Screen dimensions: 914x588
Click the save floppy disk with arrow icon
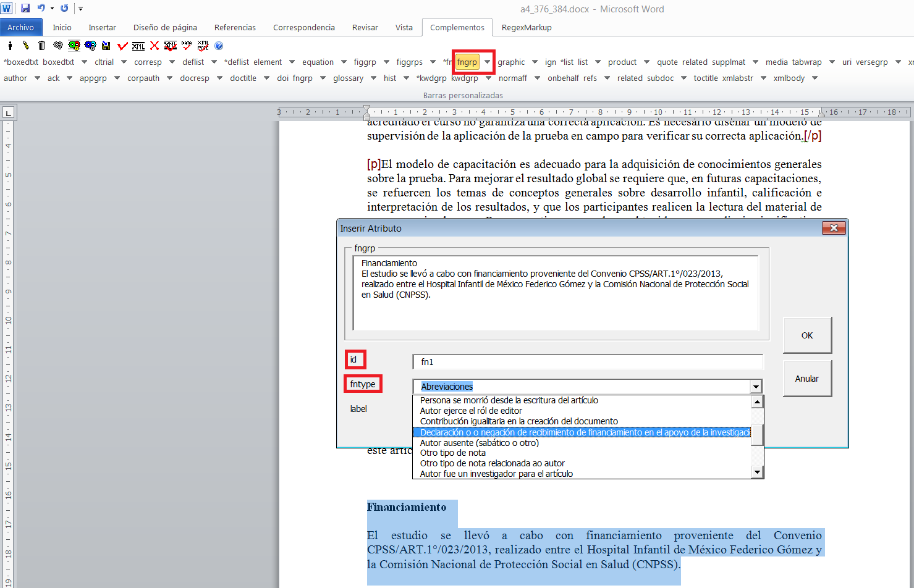point(106,46)
